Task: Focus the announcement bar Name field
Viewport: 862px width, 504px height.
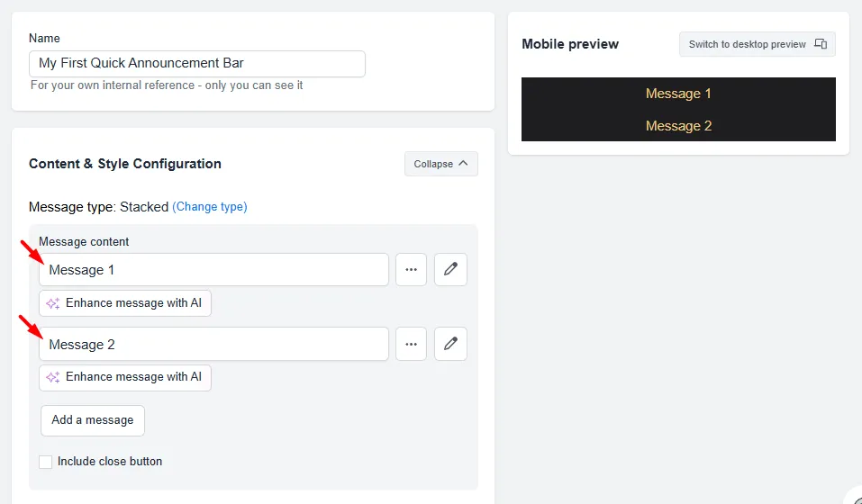Action: click(196, 64)
